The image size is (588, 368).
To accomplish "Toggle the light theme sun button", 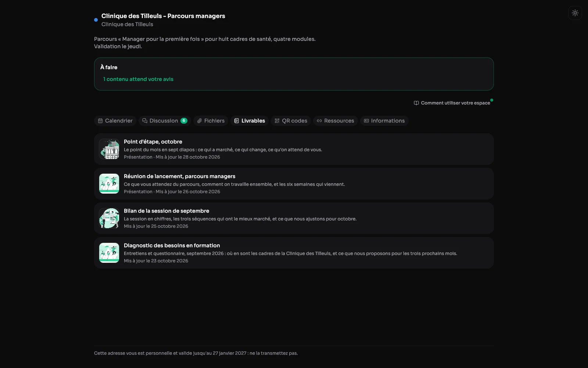I will [x=575, y=13].
